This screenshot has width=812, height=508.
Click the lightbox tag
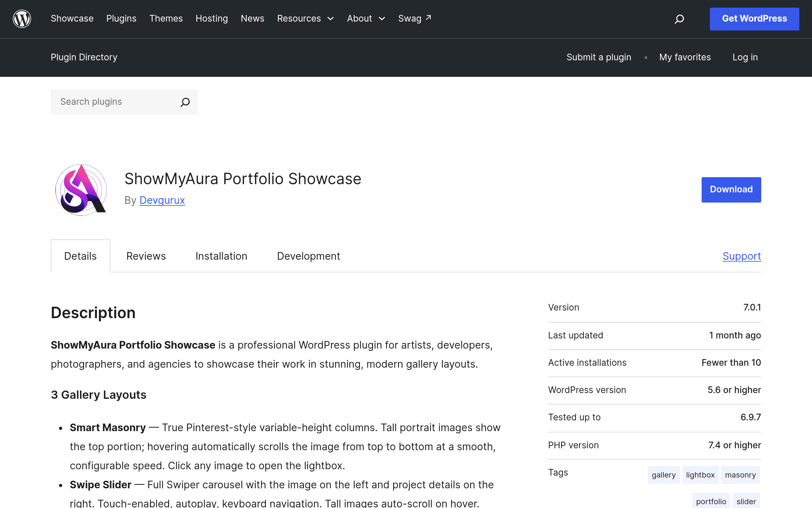coord(700,475)
